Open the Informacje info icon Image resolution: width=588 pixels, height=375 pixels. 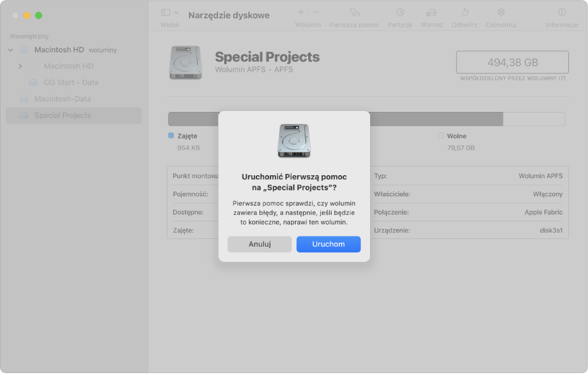click(x=561, y=13)
